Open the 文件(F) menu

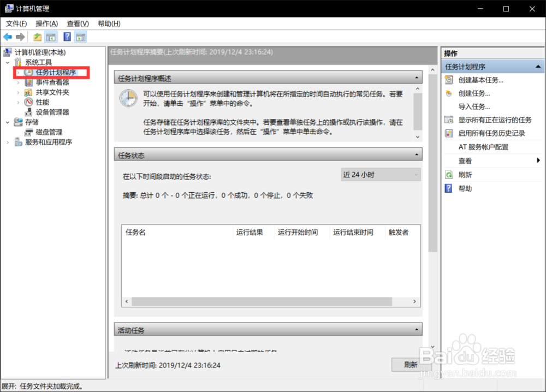pyautogui.click(x=16, y=23)
